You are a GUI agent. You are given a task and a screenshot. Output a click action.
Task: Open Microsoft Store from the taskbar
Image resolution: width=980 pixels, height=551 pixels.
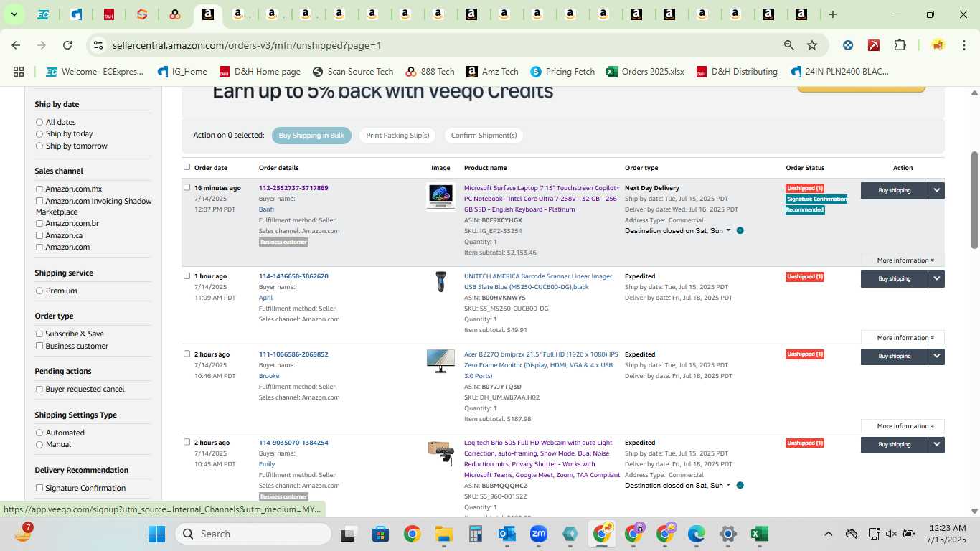(x=380, y=534)
